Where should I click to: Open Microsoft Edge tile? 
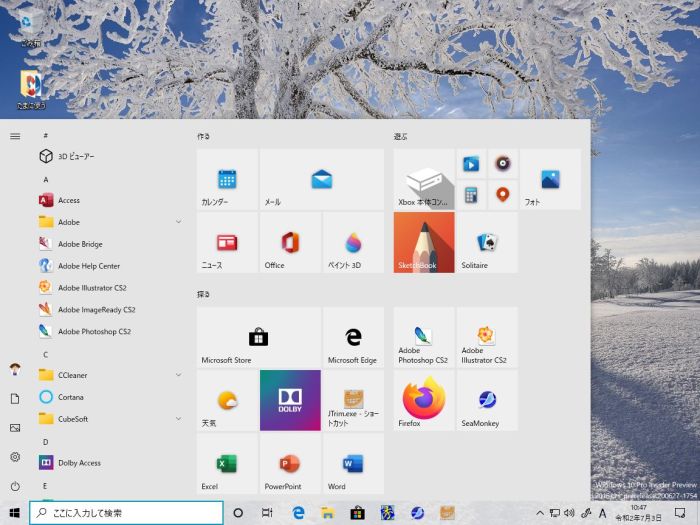pyautogui.click(x=353, y=337)
